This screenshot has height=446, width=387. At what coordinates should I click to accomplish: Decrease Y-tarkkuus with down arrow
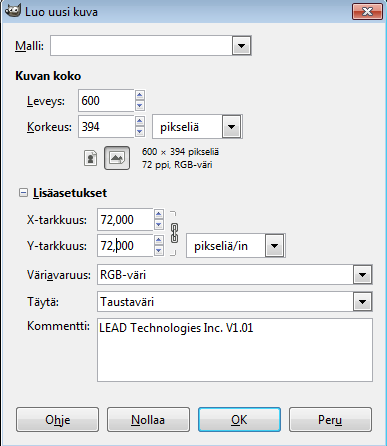(x=159, y=251)
